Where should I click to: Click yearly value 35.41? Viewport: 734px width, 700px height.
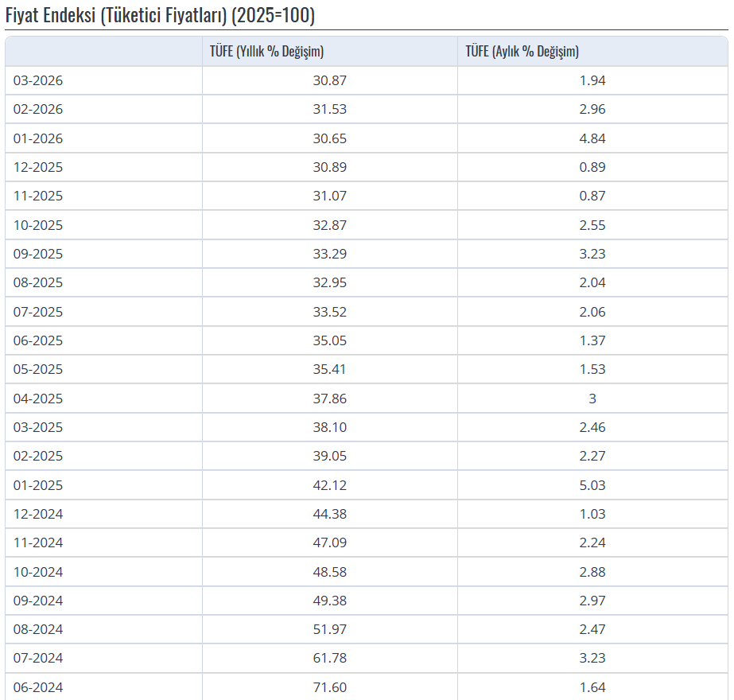coord(329,369)
